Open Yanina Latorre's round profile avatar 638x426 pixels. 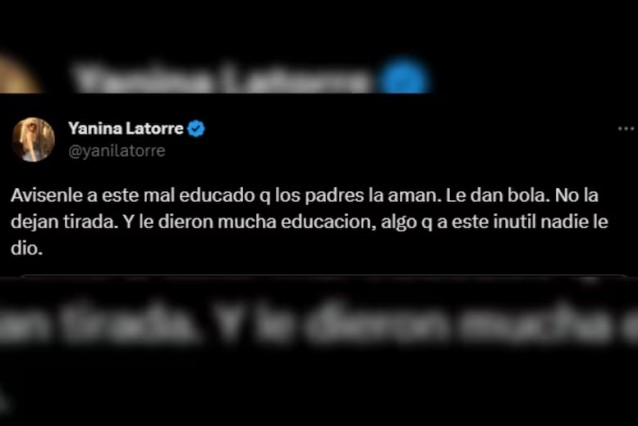[33, 140]
